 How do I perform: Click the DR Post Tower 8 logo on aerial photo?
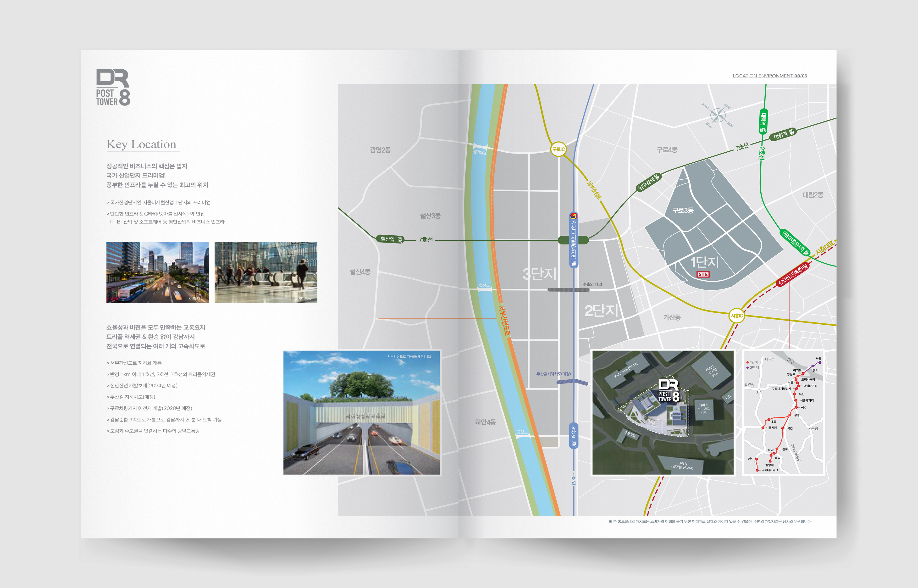[x=669, y=391]
